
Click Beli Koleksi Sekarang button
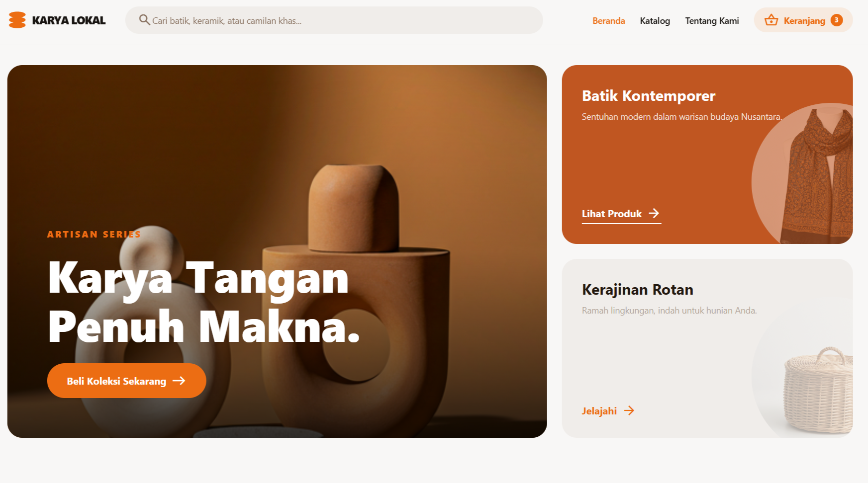click(x=127, y=381)
